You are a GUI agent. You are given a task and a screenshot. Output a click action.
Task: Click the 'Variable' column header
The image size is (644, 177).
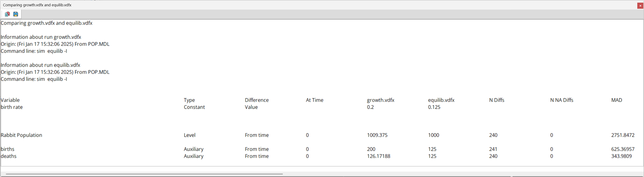click(10, 100)
